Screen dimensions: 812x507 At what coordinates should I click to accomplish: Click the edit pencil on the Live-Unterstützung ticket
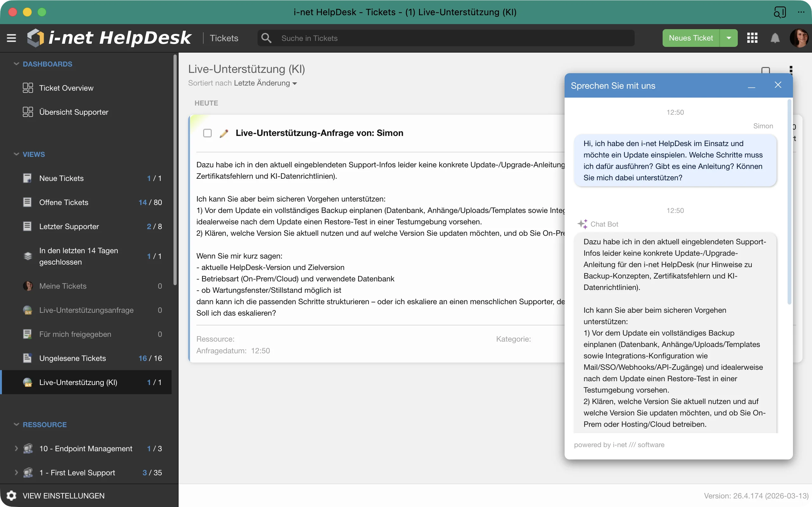pyautogui.click(x=224, y=133)
